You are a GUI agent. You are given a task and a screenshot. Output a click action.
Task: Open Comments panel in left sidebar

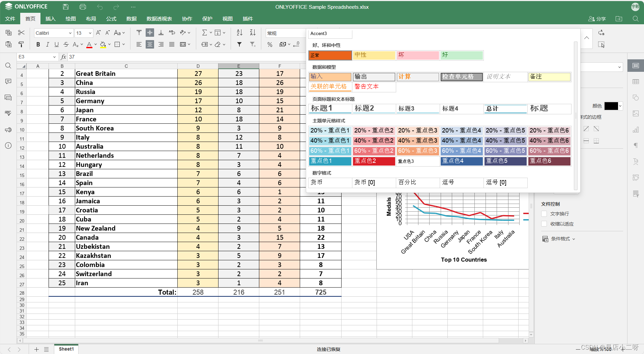[x=8, y=82]
